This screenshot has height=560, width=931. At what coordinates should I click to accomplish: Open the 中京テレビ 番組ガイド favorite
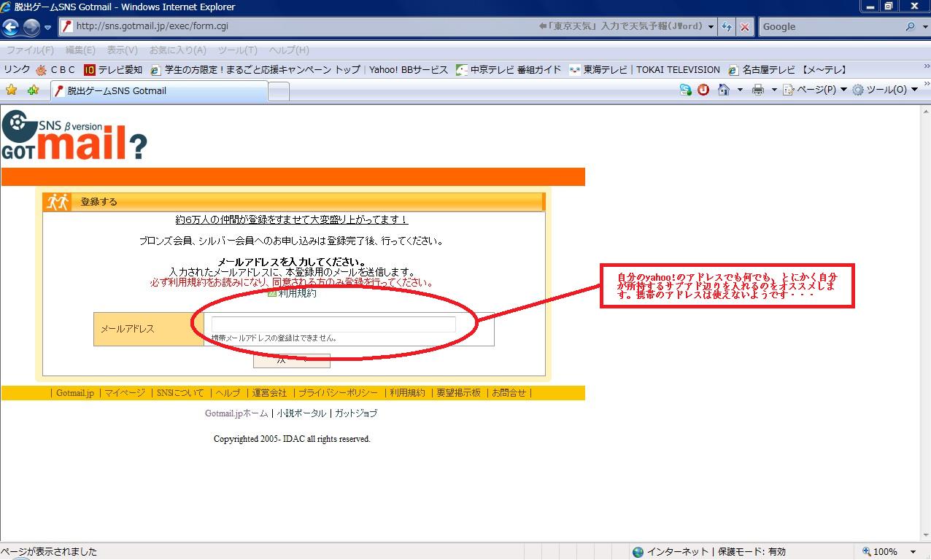tap(509, 70)
